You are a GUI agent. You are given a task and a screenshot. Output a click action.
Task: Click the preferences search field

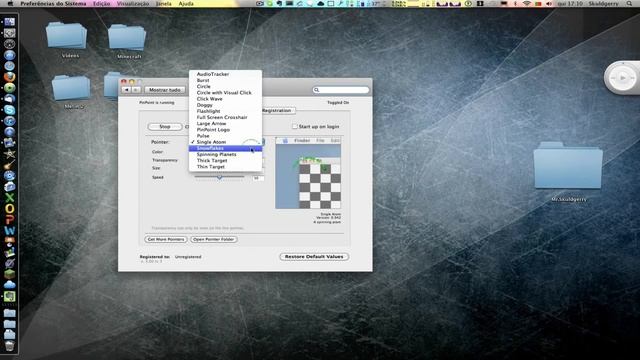pyautogui.click(x=341, y=90)
